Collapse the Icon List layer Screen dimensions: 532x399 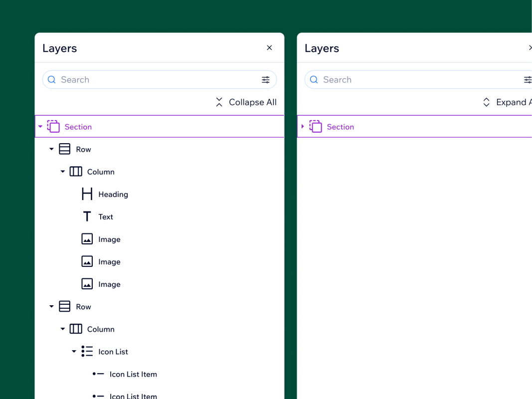point(74,352)
